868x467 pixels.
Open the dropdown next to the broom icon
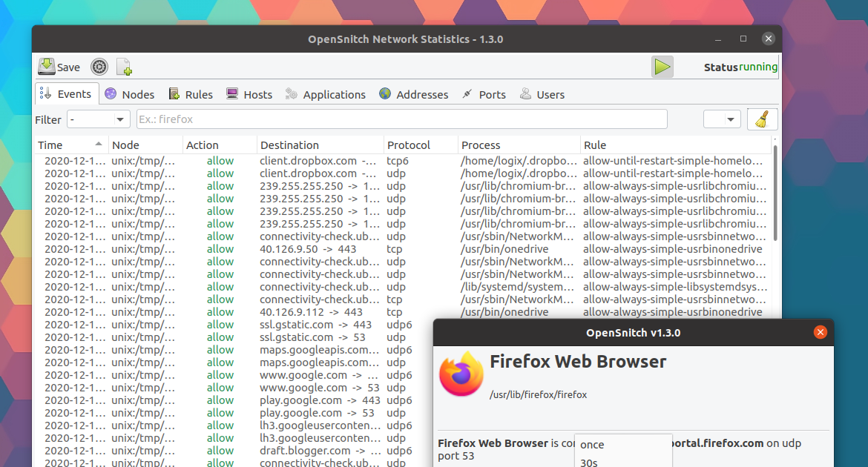pos(721,119)
